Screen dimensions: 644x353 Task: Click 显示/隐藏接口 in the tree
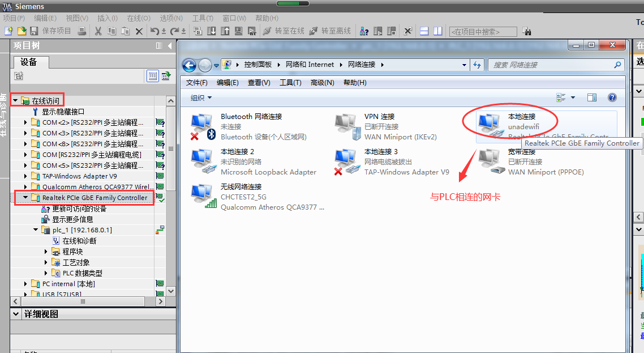coord(63,112)
